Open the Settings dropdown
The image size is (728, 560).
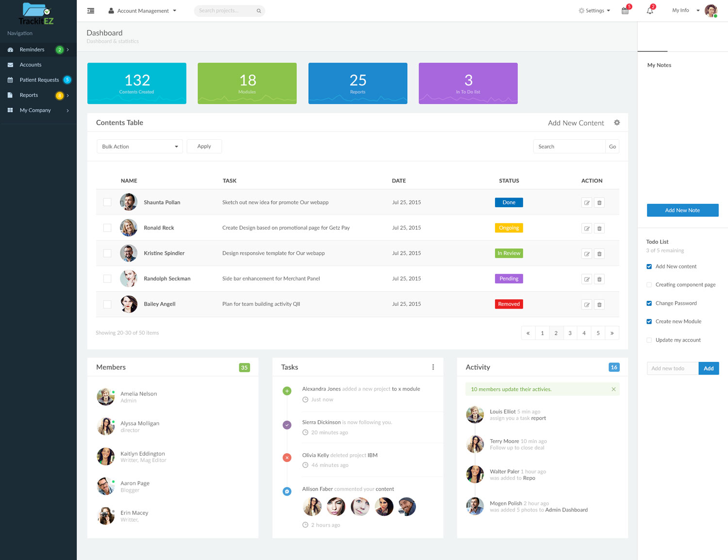click(x=594, y=11)
